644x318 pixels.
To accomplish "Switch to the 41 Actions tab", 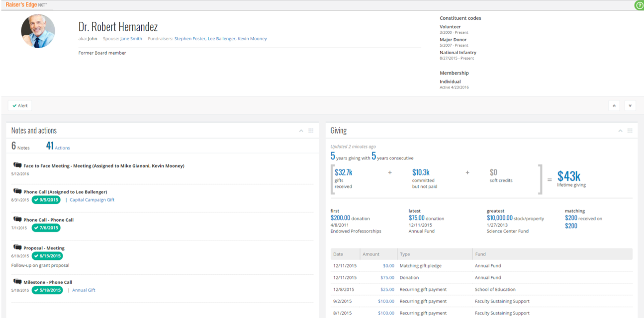I will point(58,146).
